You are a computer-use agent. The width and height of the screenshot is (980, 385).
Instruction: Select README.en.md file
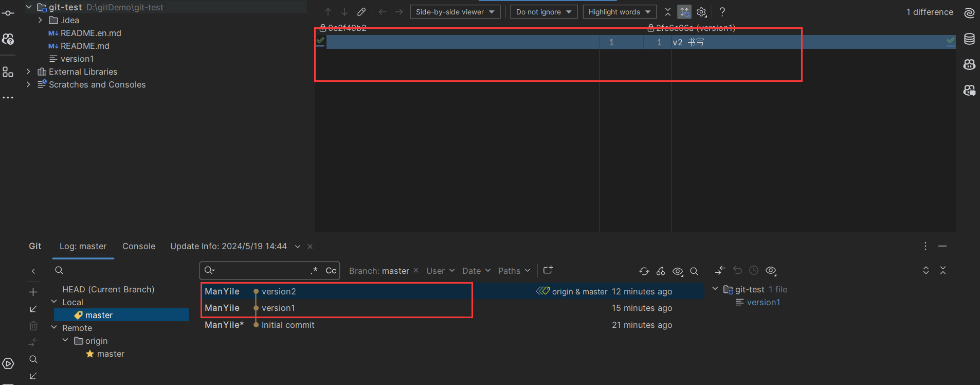coord(85,33)
